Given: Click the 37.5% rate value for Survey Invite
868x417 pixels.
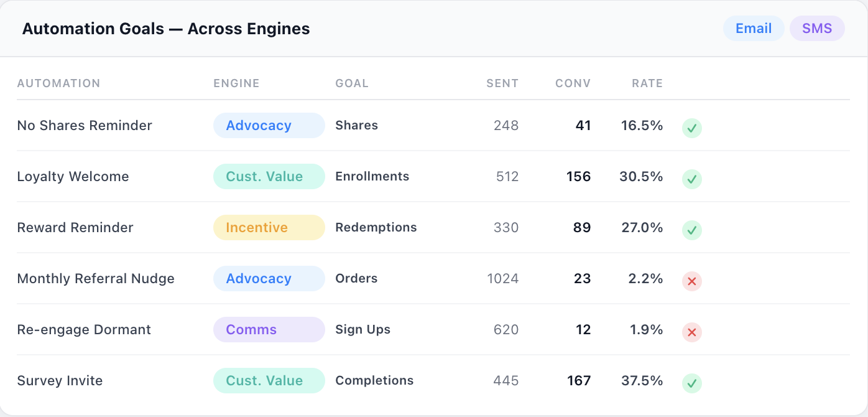Looking at the screenshot, I should point(641,380).
